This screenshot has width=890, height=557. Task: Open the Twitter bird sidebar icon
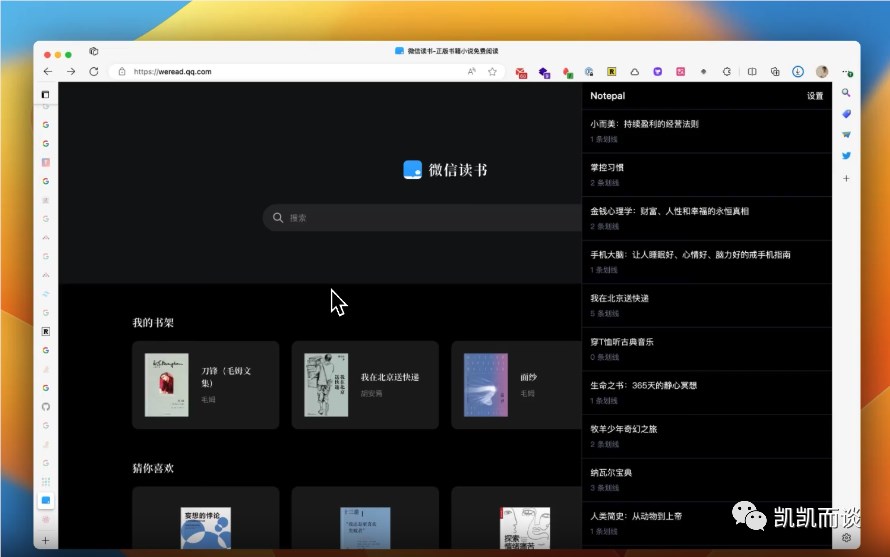(846, 156)
